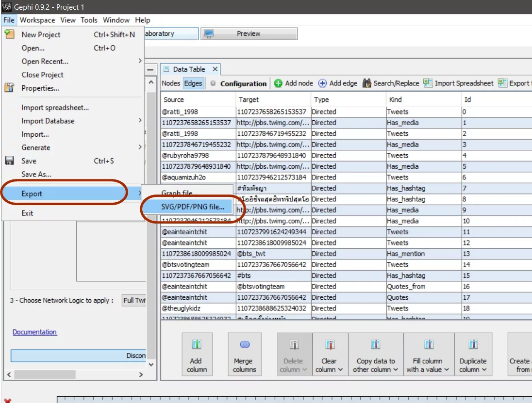Click the Clear column icon
Viewport: 532px width, 403px height.
click(330, 344)
